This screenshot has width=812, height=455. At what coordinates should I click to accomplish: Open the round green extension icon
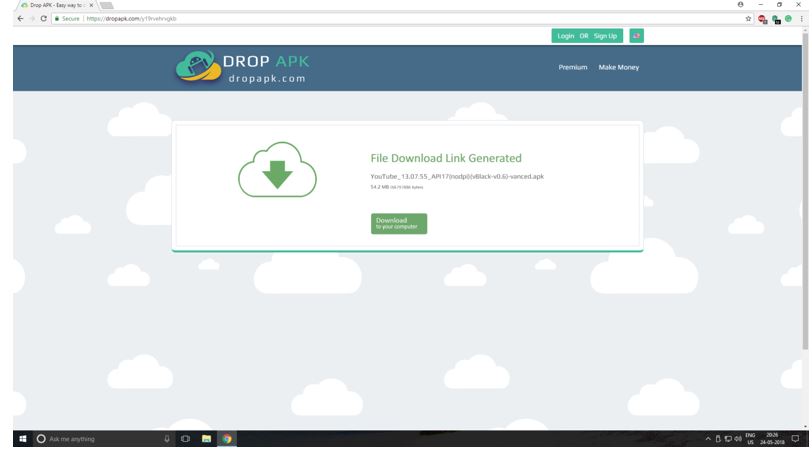(x=788, y=19)
